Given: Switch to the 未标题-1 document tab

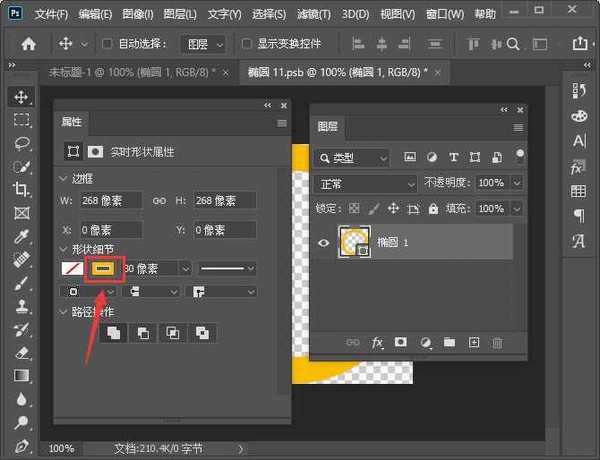Looking at the screenshot, I should click(133, 73).
